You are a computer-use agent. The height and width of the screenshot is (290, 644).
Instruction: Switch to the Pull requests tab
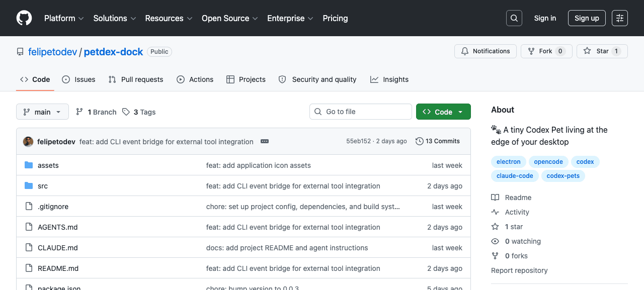point(136,79)
